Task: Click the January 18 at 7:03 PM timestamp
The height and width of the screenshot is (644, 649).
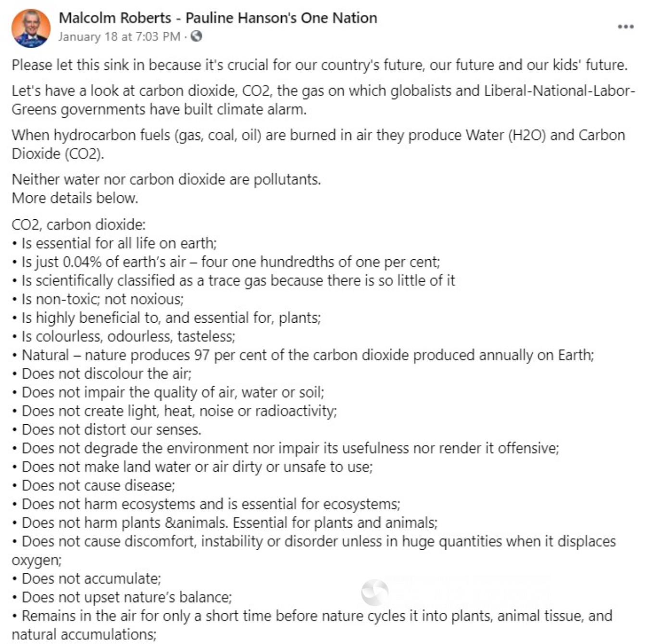Action: tap(119, 37)
